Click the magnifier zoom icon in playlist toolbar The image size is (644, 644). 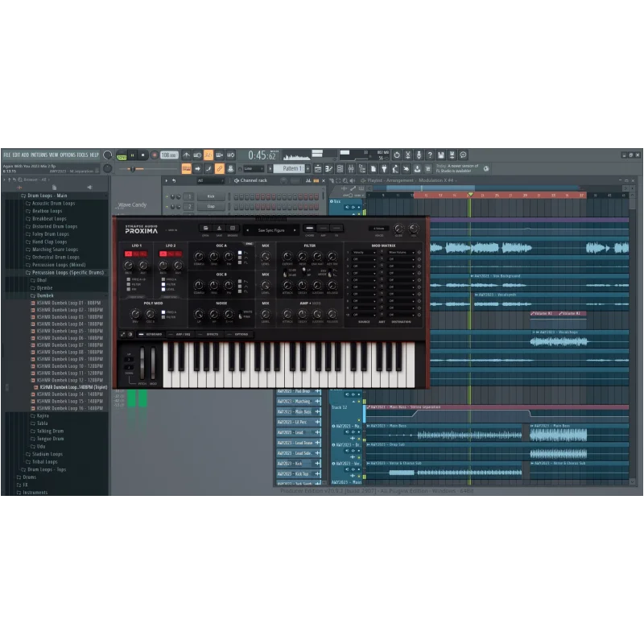(345, 180)
